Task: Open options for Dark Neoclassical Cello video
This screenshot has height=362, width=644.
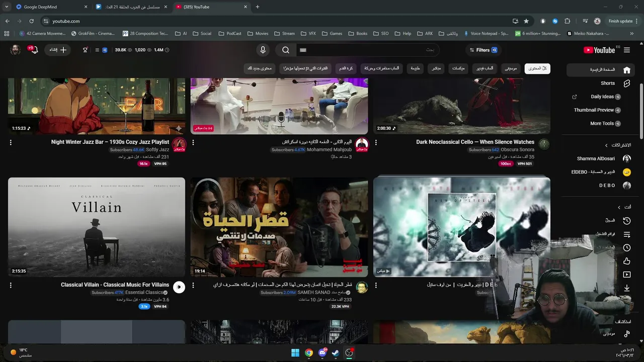Action: click(x=376, y=143)
